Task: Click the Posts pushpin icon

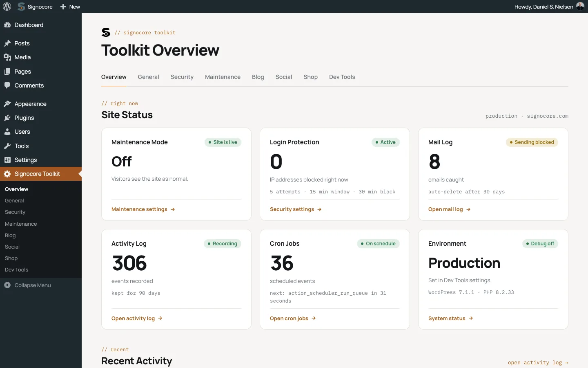Action: click(7, 43)
